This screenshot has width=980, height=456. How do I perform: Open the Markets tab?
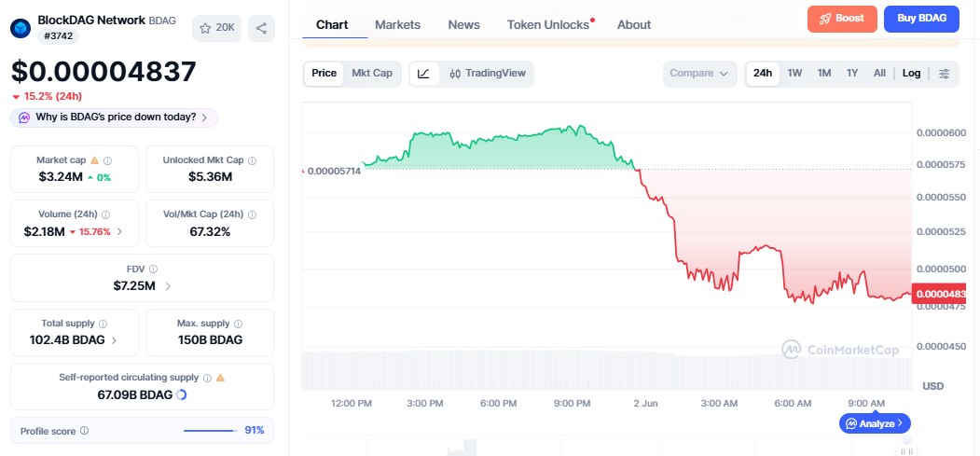tap(397, 25)
